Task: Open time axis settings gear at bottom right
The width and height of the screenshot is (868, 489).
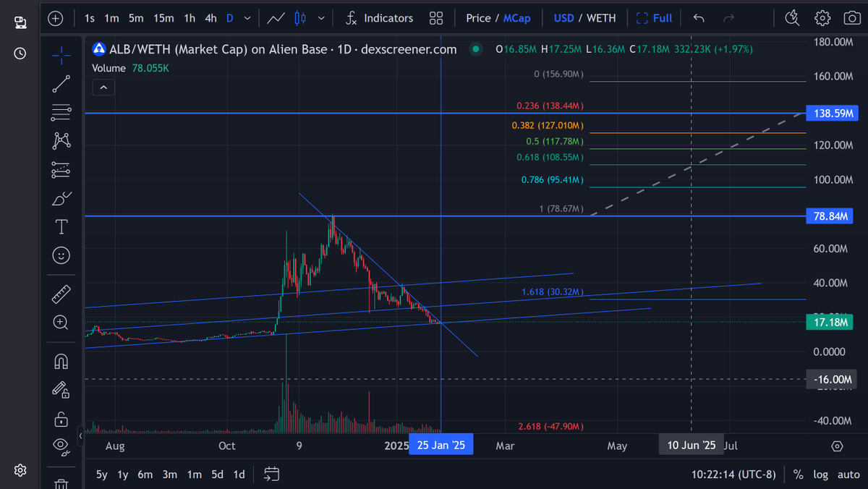Action: pos(837,446)
